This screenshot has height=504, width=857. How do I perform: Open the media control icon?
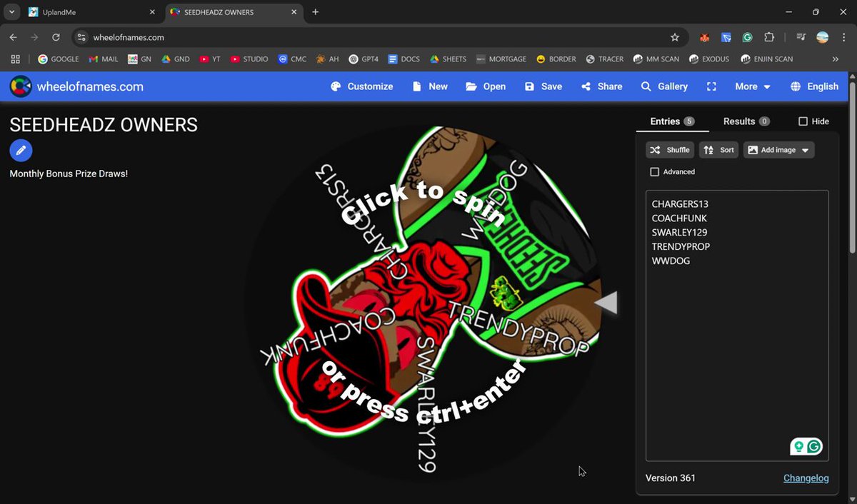coord(801,37)
